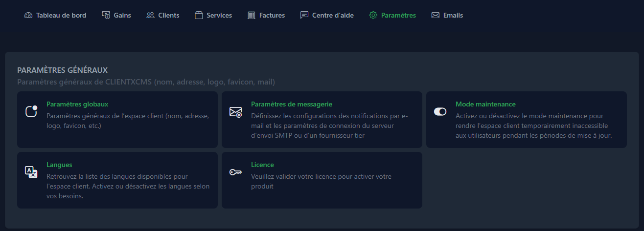The width and height of the screenshot is (644, 231).
Task: Click the Langues translation icon
Action: click(x=31, y=172)
